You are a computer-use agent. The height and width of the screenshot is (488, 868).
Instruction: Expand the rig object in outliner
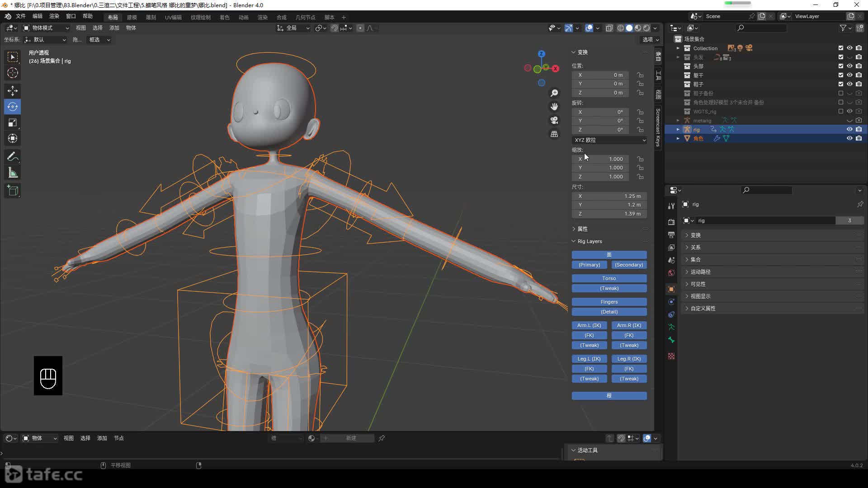tap(678, 129)
